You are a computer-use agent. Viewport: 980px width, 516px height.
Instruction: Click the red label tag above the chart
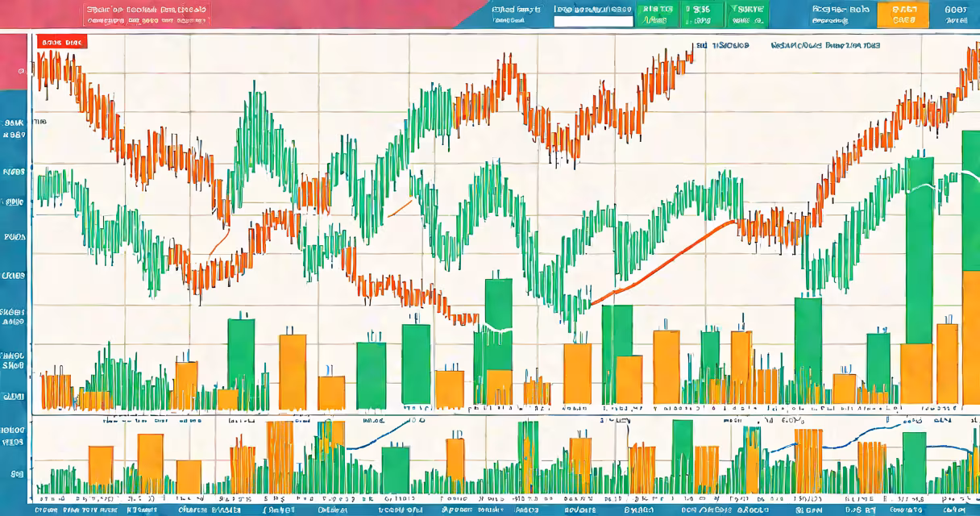coord(62,42)
